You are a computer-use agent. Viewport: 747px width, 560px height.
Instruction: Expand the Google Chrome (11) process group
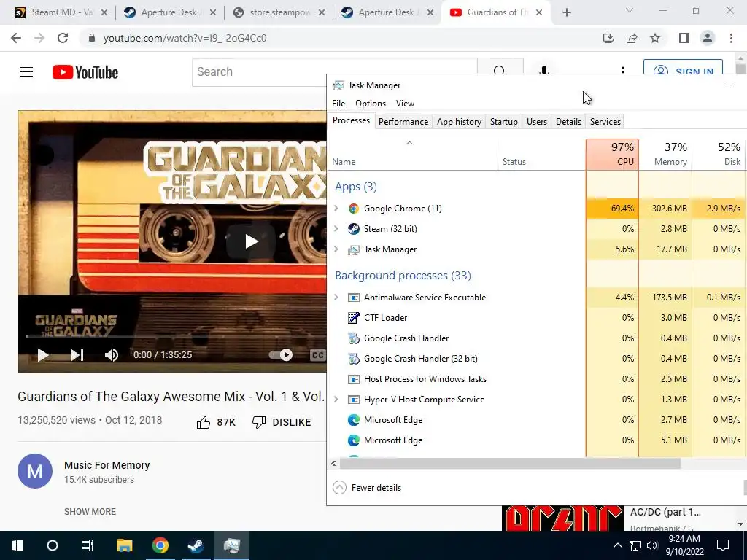336,208
